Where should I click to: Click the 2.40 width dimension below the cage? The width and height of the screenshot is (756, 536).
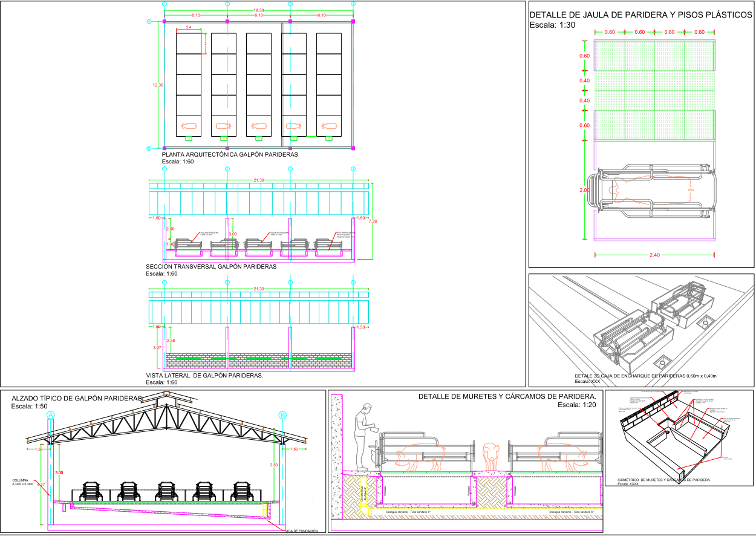coord(654,255)
